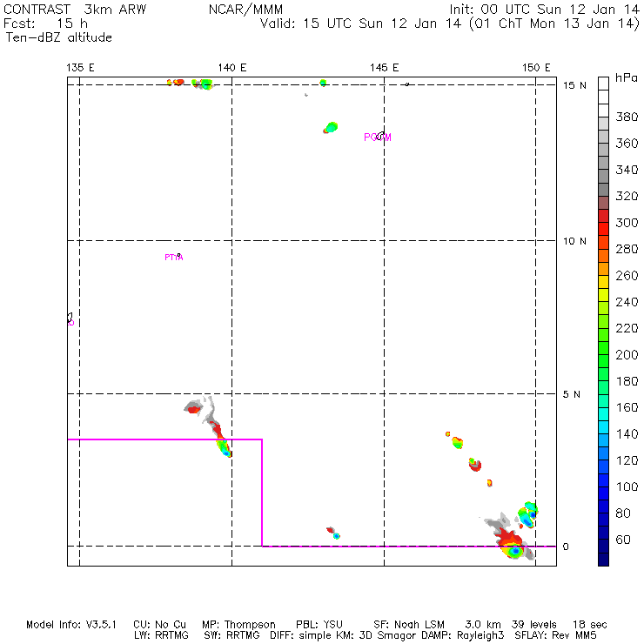Click the "180" colorbar value

click(627, 381)
